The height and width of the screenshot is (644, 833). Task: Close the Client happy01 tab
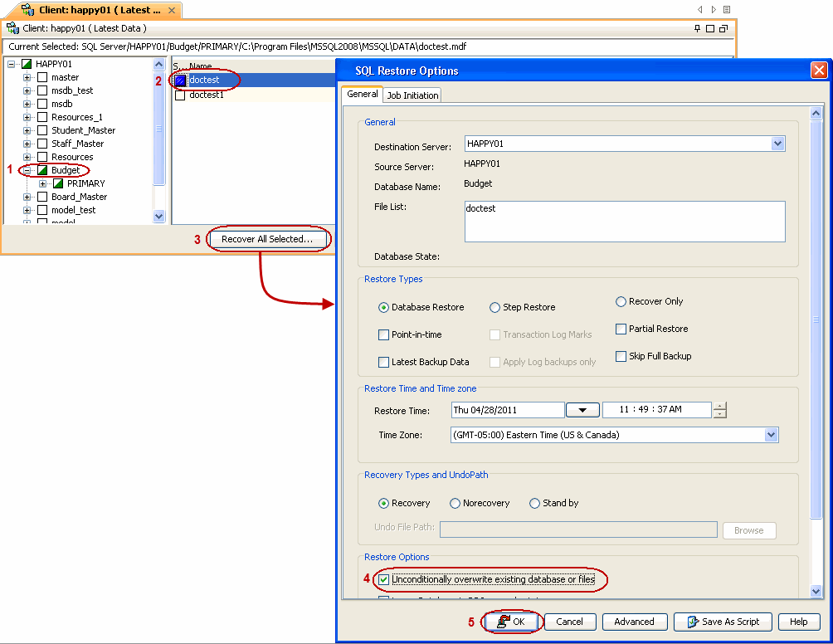172,10
